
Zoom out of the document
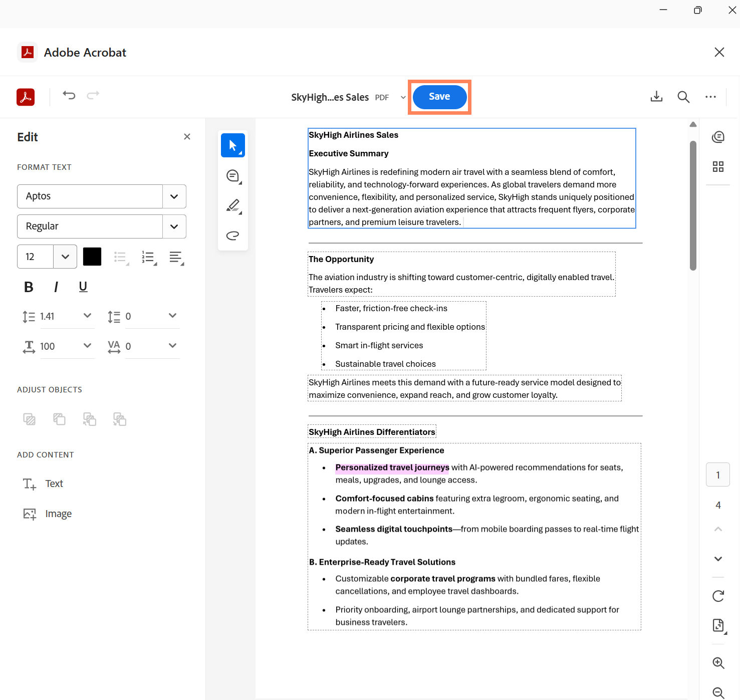pyautogui.click(x=718, y=692)
